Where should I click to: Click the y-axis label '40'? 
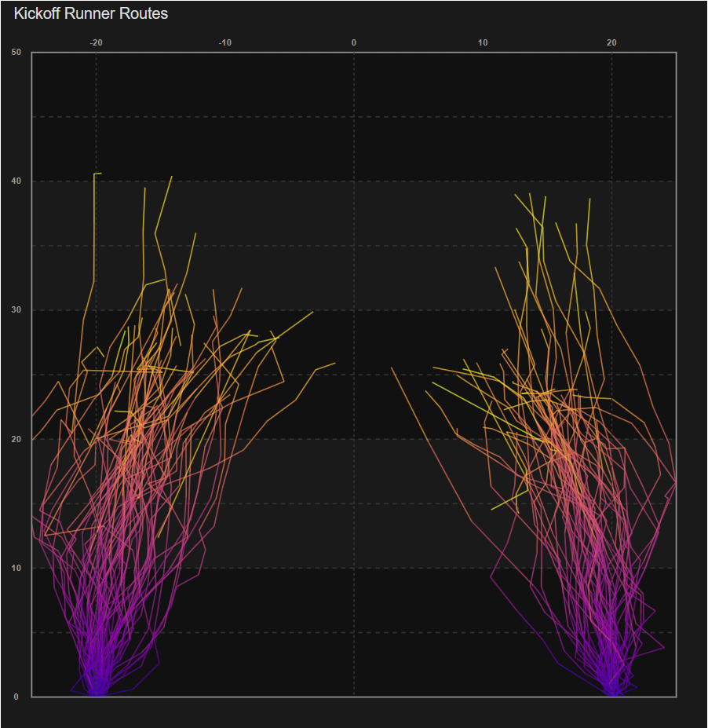click(x=16, y=181)
